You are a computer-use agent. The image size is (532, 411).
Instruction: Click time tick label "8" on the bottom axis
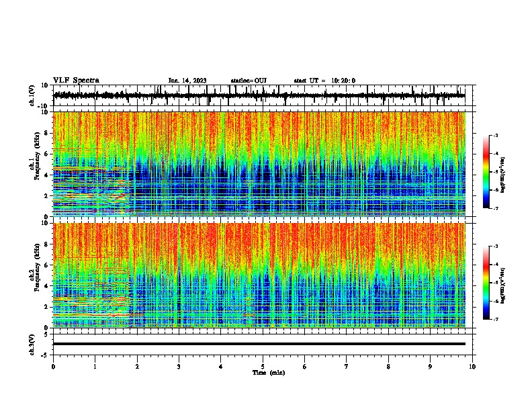(x=388, y=367)
